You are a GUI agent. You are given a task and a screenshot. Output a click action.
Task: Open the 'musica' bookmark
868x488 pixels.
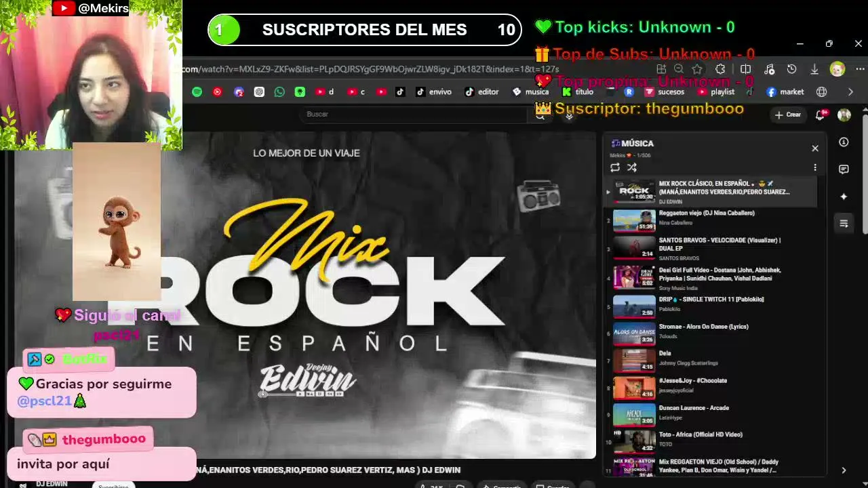click(x=530, y=92)
